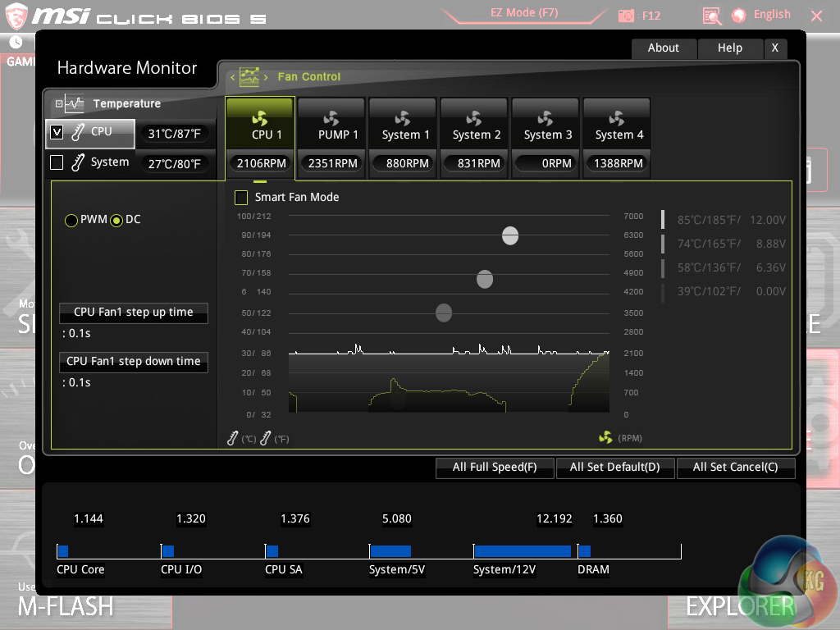Click the left arrow beside Fan Control
The height and width of the screenshot is (630, 840).
pyautogui.click(x=232, y=78)
